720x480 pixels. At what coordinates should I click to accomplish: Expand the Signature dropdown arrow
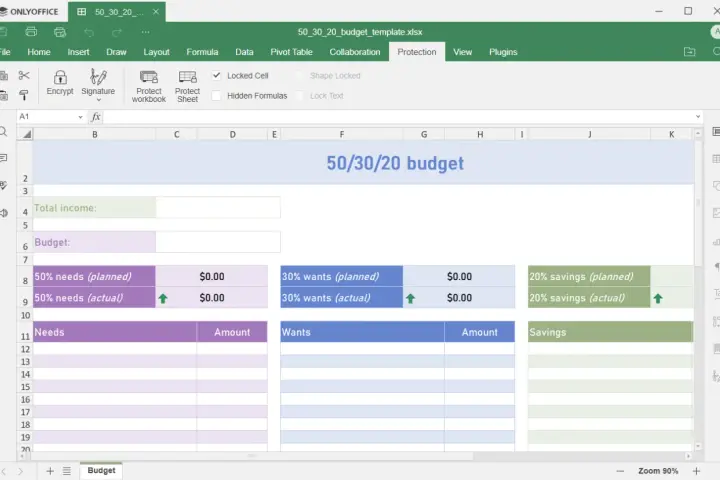[98, 100]
